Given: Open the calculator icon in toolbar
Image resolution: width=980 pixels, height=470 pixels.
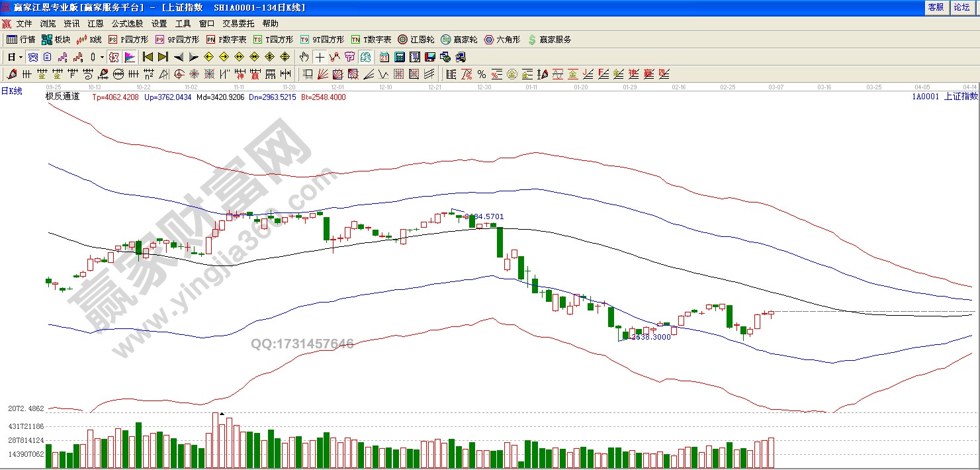Looking at the screenshot, I should 400,57.
